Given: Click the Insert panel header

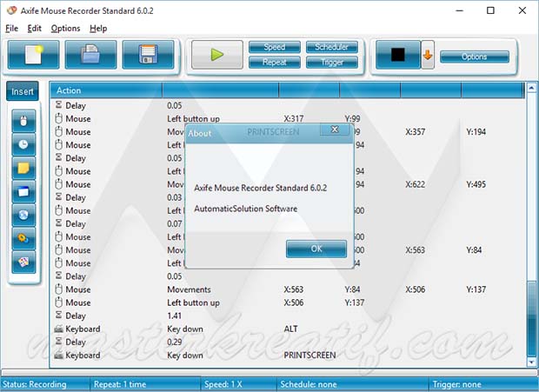Looking at the screenshot, I should click(23, 91).
